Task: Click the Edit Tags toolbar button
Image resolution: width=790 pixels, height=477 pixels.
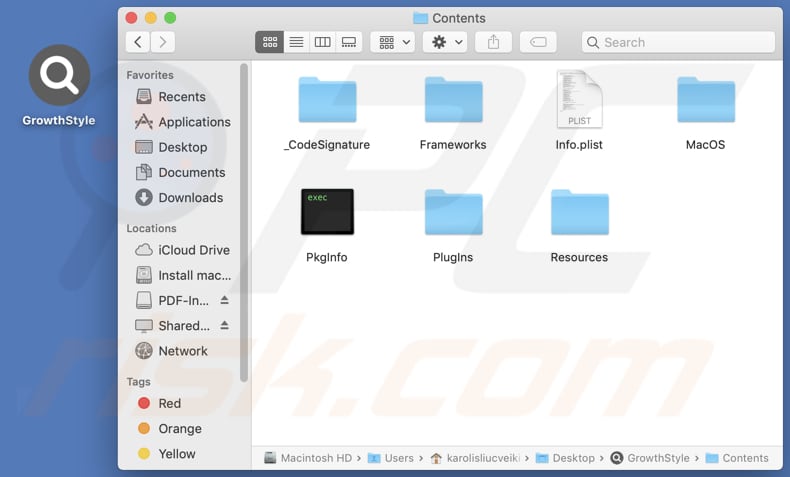Action: coord(538,42)
